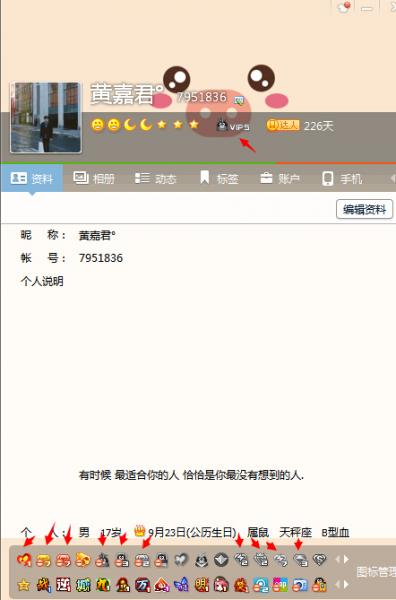This screenshot has height=600, width=396.
Task: Show next icons in the top badge row
Action: point(346,559)
